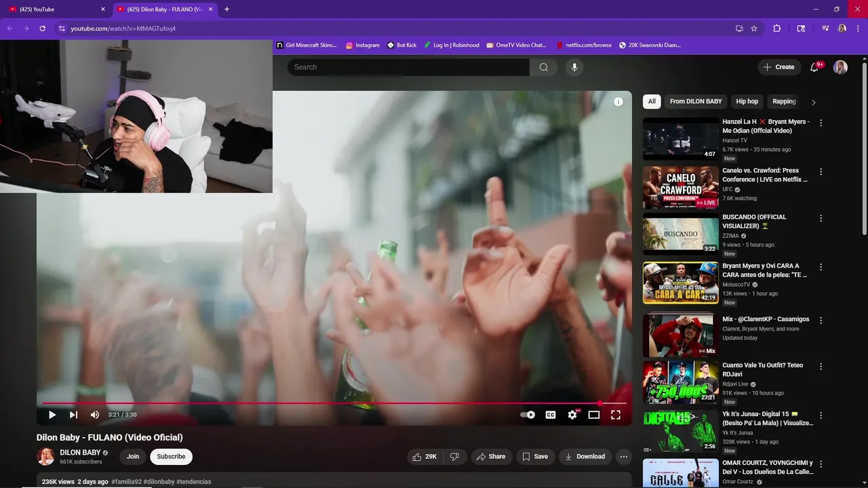Open Chrome extensions puzzle icon
The height and width of the screenshot is (488, 868).
tap(777, 28)
